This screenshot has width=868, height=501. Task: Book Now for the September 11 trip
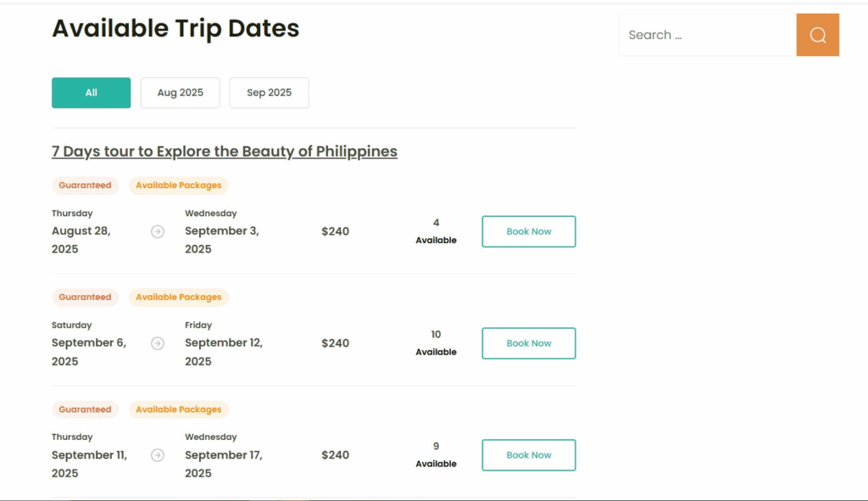[x=528, y=455]
